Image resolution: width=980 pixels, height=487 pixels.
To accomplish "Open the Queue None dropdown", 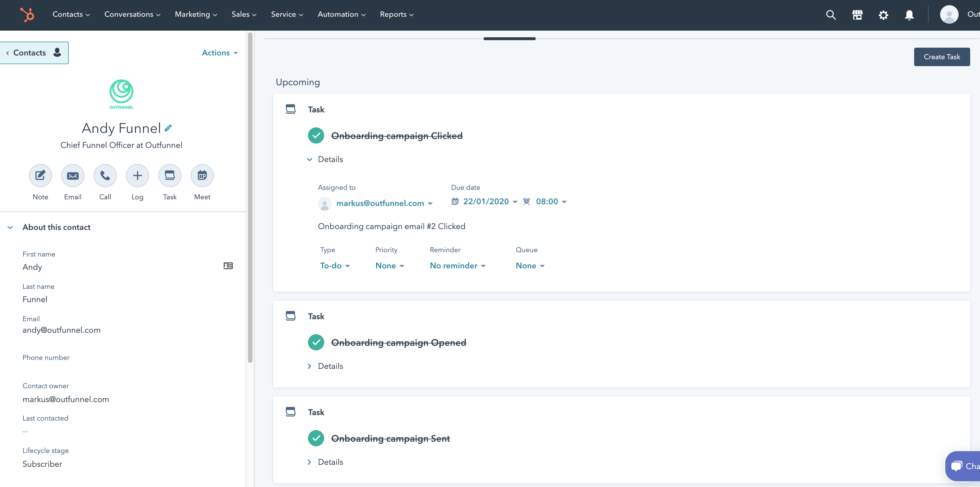I will 530,265.
